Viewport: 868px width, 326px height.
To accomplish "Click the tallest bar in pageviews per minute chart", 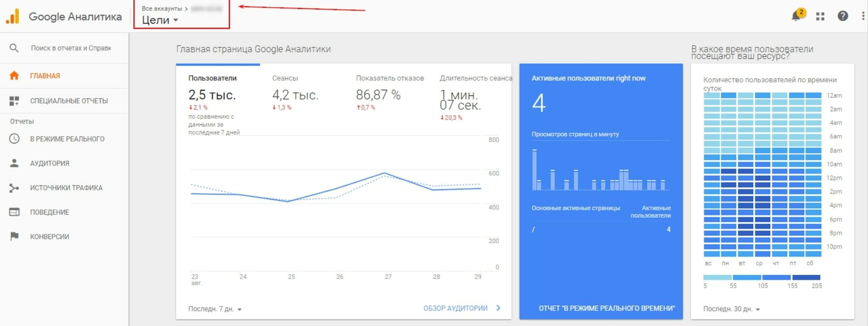I will (534, 170).
